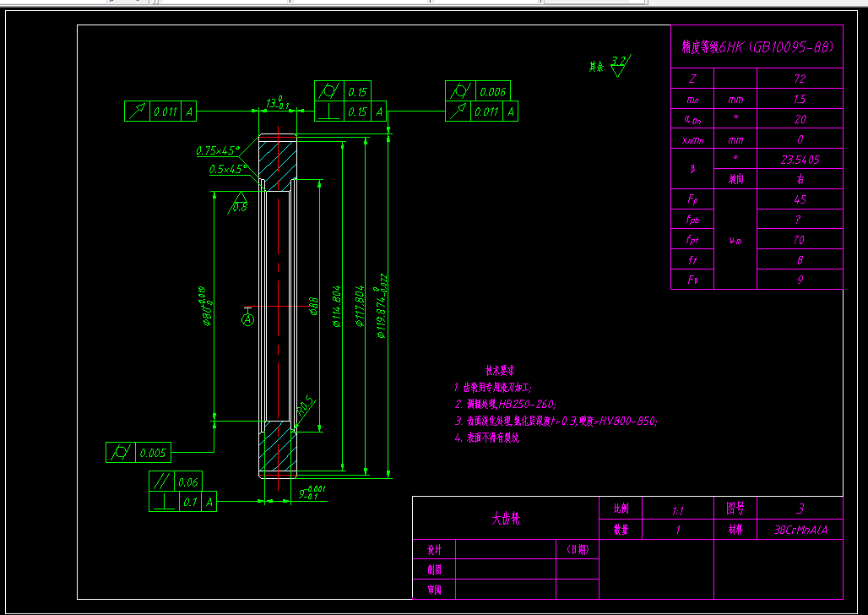The height and width of the screenshot is (615, 868).
Task: Select the ø88 dimension text
Action: click(313, 307)
